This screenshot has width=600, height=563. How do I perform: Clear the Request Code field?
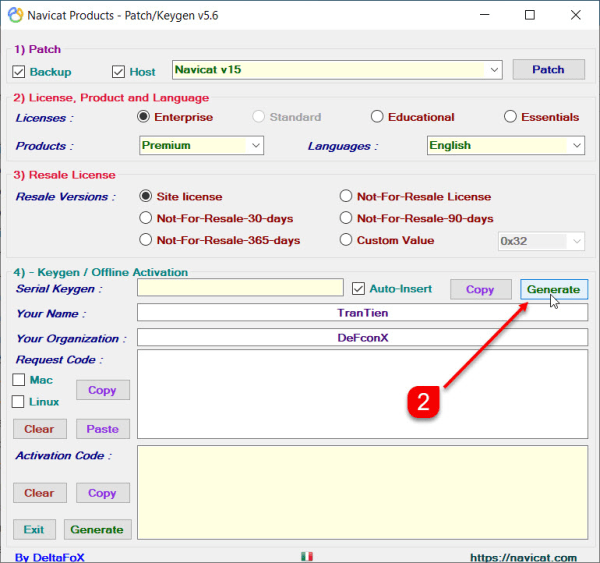(x=40, y=429)
